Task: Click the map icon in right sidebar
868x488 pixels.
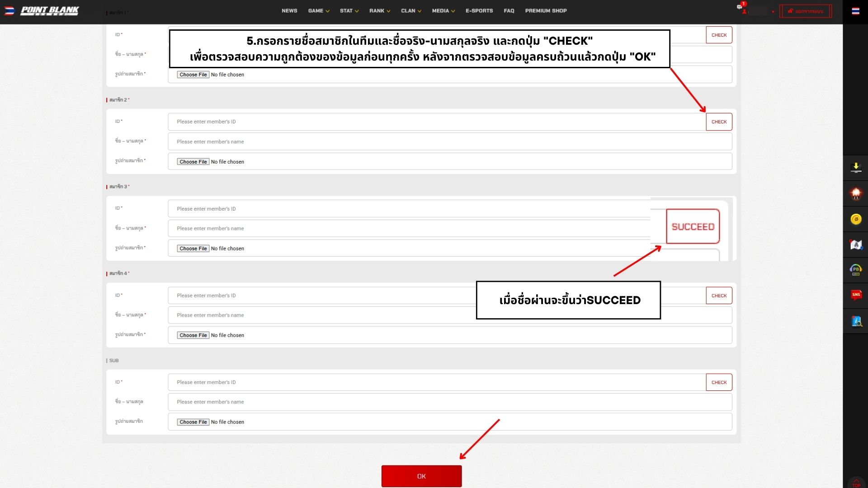Action: [856, 245]
